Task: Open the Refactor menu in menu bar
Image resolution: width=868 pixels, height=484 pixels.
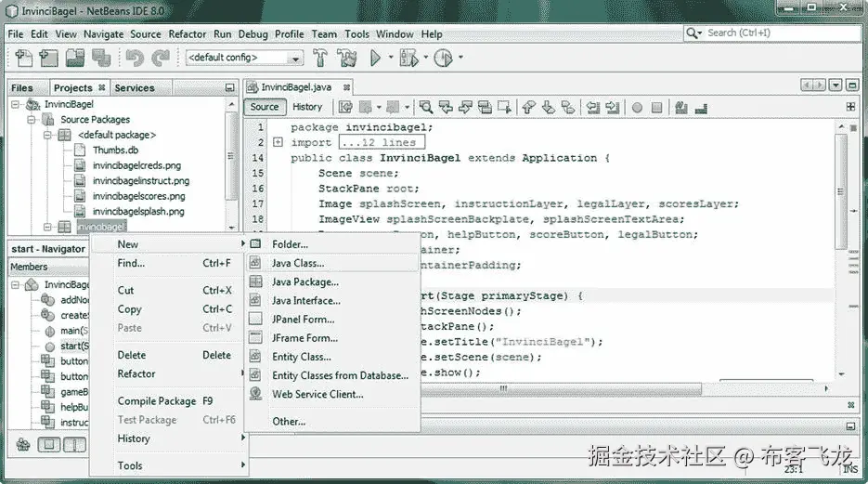Action: 188,34
